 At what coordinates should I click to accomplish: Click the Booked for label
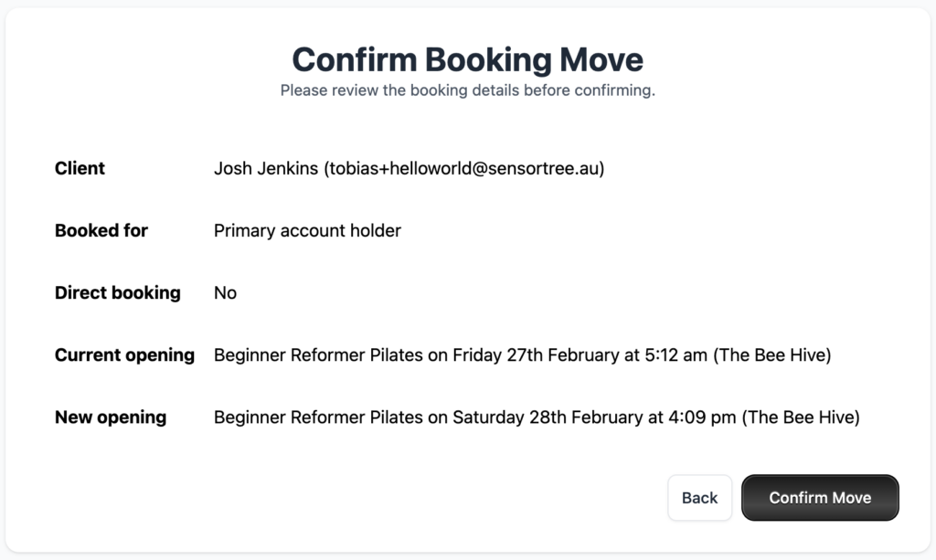pos(101,230)
